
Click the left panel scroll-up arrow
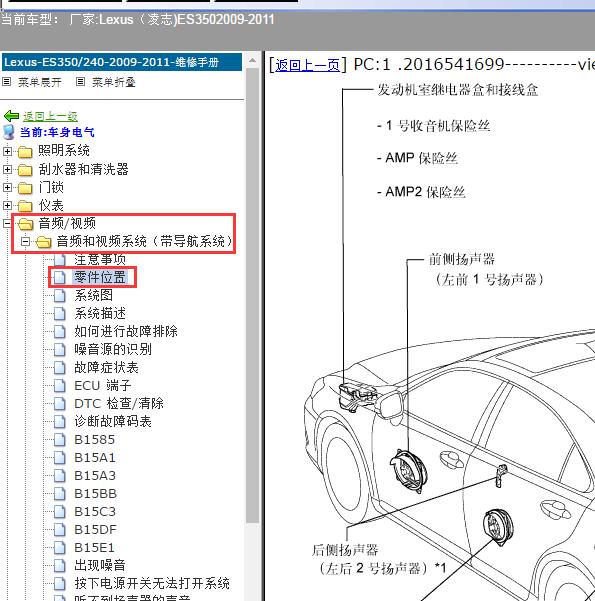(x=252, y=61)
